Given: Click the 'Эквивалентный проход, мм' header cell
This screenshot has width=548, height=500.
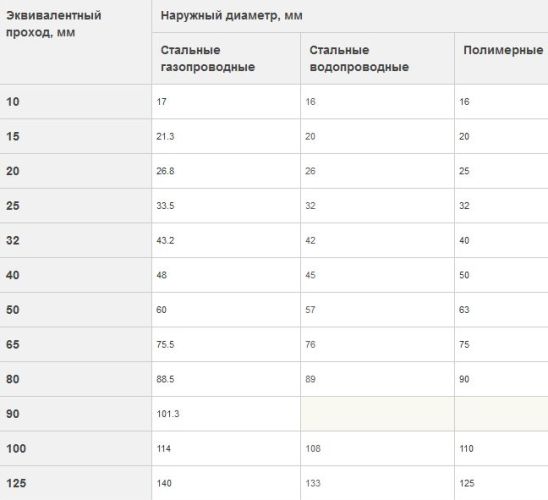Looking at the screenshot, I should coord(75,42).
